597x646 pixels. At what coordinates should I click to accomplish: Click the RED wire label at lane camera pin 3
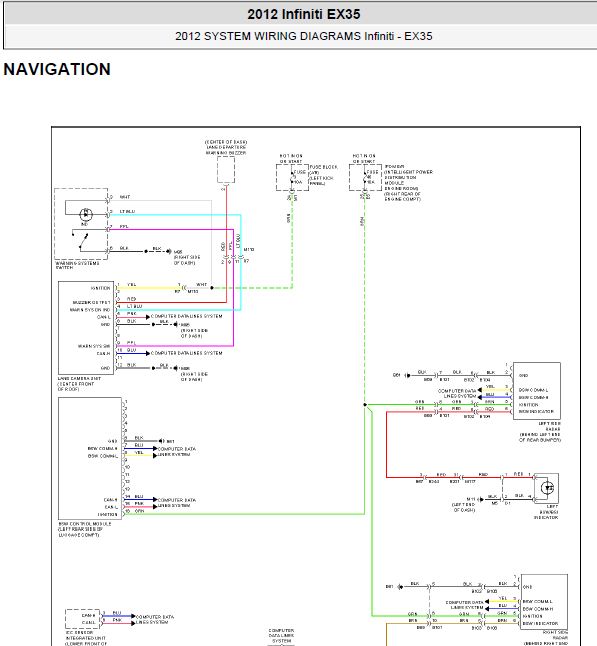[x=131, y=299]
